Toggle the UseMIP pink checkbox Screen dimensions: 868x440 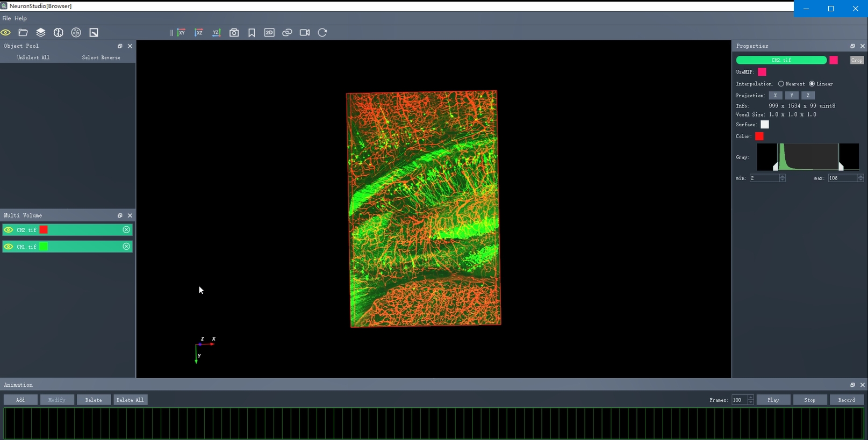(x=762, y=72)
